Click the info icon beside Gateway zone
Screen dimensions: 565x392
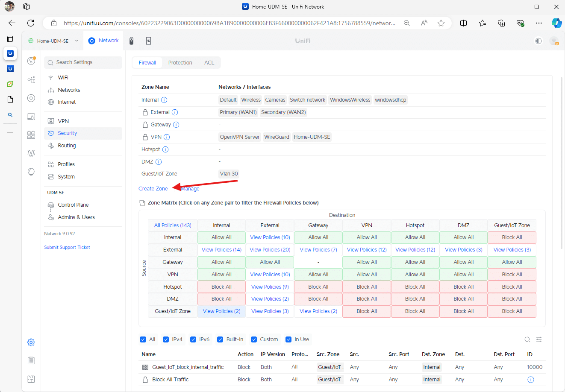point(176,125)
